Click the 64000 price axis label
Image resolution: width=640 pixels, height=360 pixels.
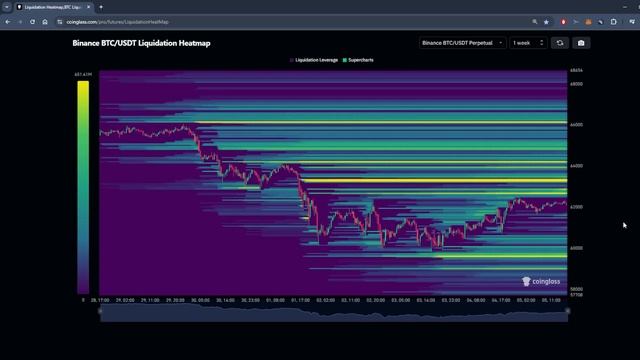pos(576,166)
